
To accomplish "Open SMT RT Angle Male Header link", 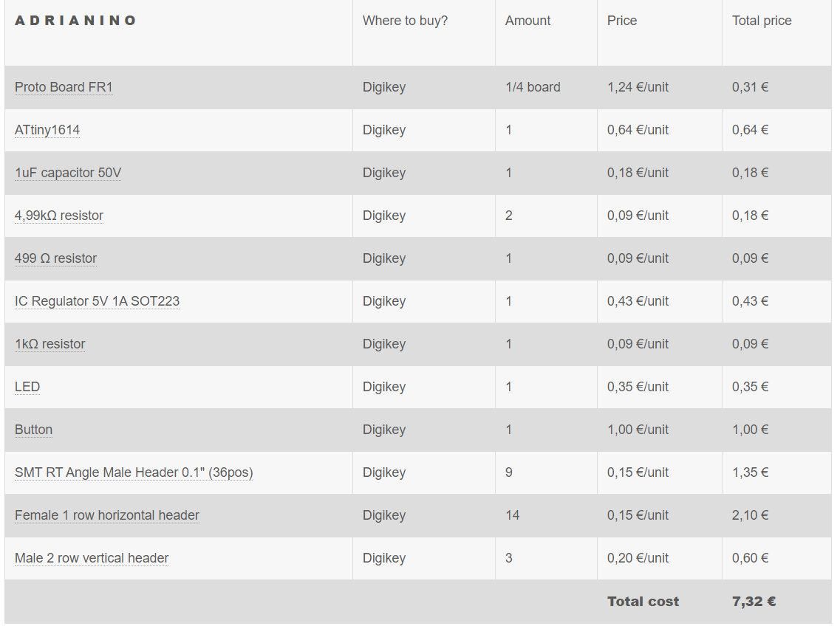I will [x=134, y=472].
